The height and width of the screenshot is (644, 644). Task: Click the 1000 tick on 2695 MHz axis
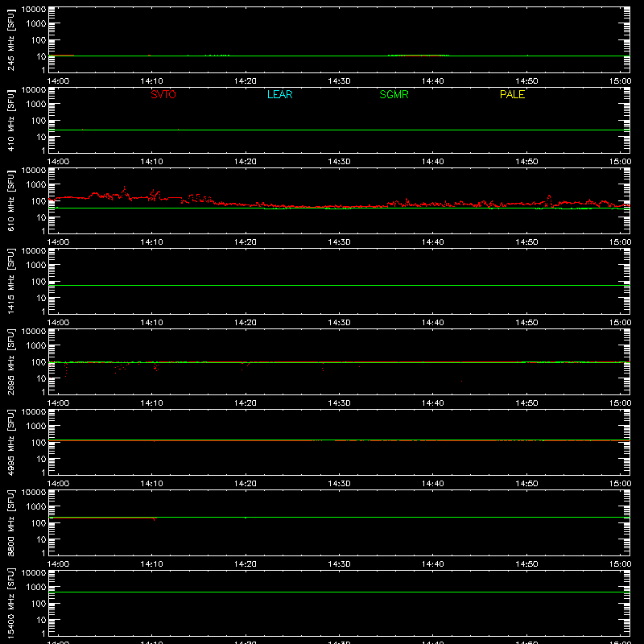36,345
